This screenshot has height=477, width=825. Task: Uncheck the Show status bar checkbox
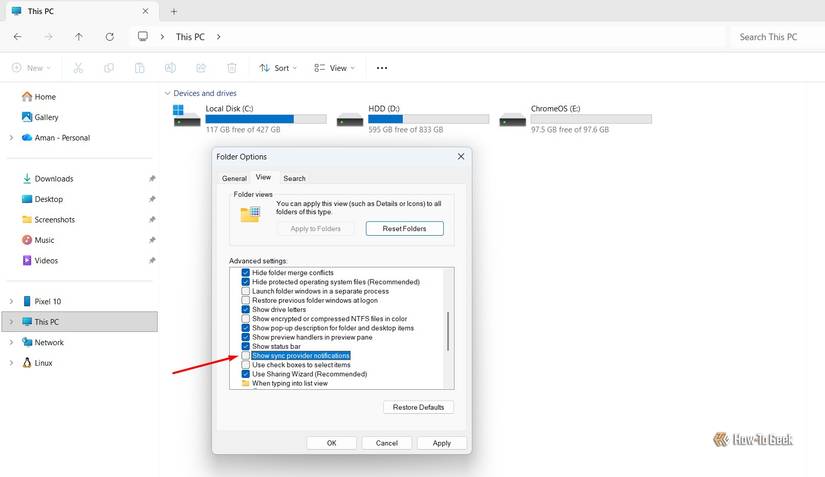coord(246,346)
